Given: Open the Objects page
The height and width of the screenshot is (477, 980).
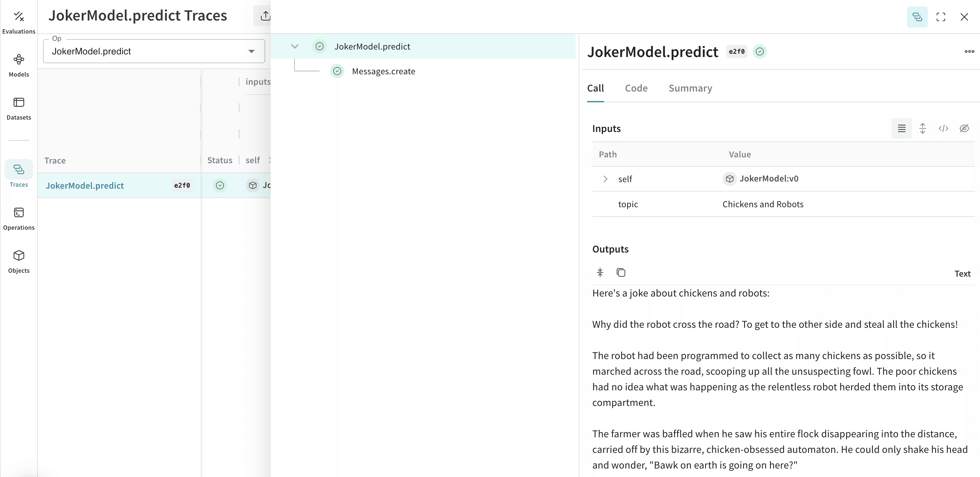Looking at the screenshot, I should (x=19, y=262).
